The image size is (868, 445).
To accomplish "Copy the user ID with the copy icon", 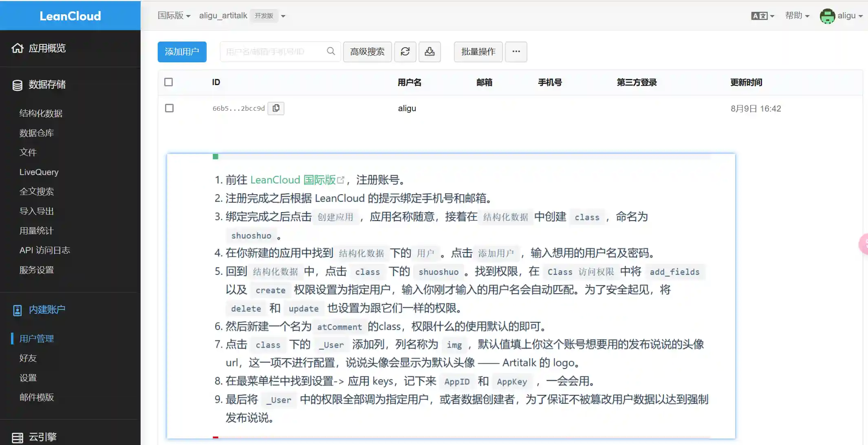I will click(x=276, y=108).
